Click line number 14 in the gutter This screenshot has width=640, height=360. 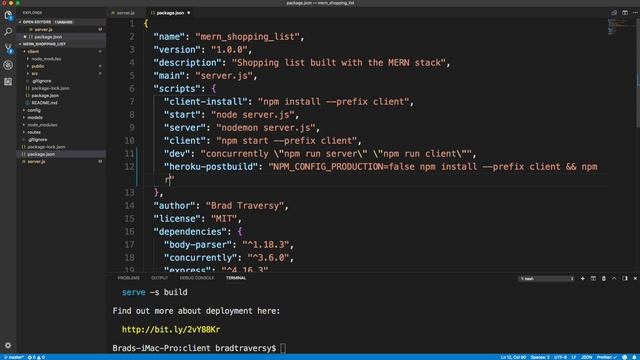click(x=129, y=206)
